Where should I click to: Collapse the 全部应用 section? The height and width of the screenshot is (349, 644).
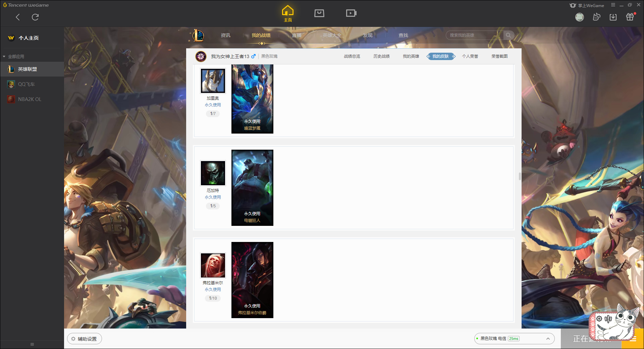[x=13, y=57]
